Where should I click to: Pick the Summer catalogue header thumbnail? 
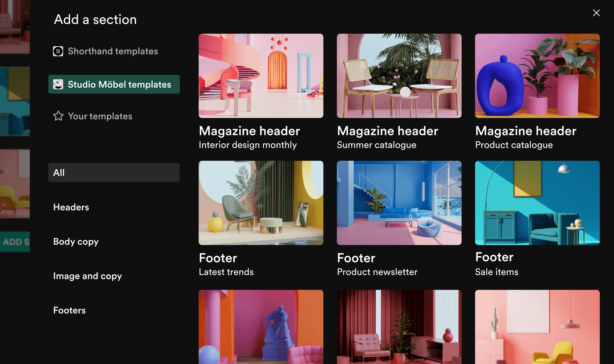coord(399,76)
